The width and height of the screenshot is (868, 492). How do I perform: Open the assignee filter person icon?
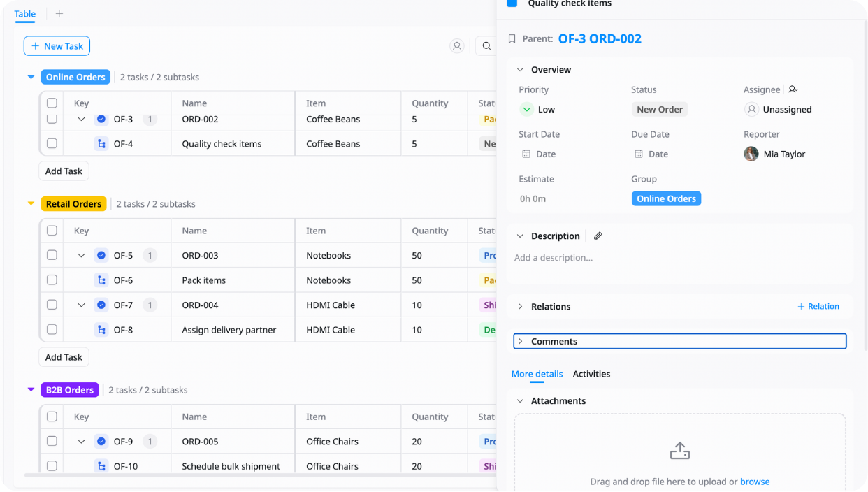pos(457,46)
